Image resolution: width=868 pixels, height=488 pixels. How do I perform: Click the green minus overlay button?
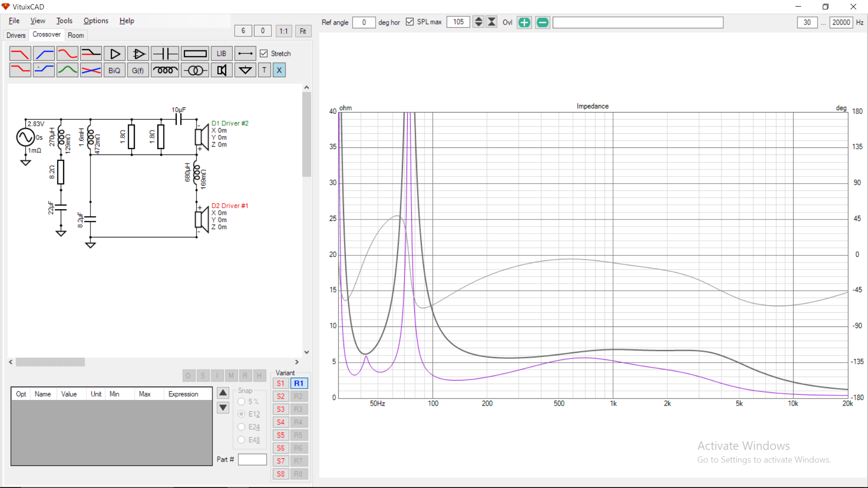pos(543,22)
